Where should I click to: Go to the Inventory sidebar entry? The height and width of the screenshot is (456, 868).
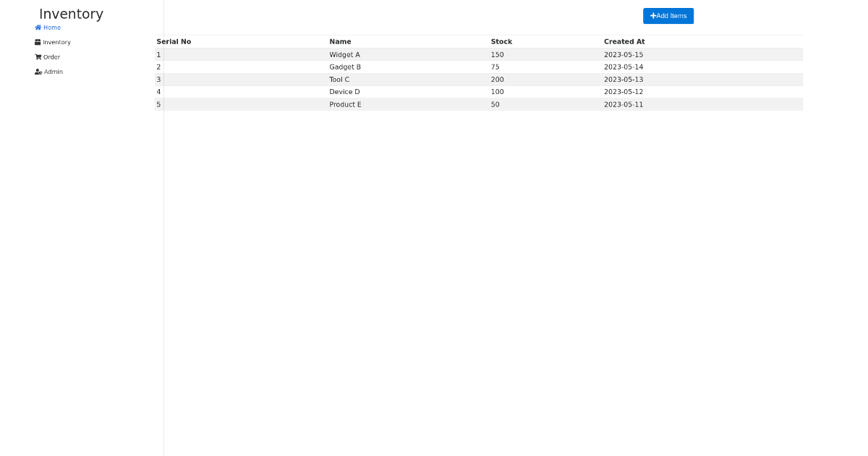click(56, 42)
